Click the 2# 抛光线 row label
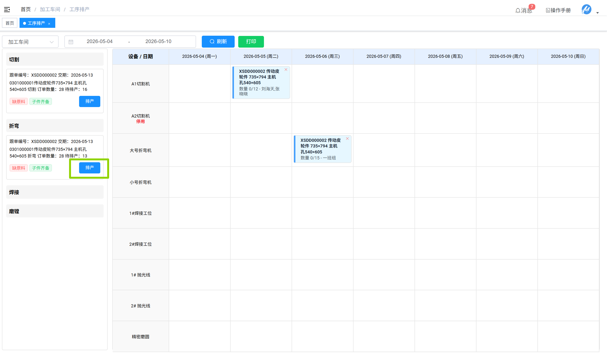 141,306
